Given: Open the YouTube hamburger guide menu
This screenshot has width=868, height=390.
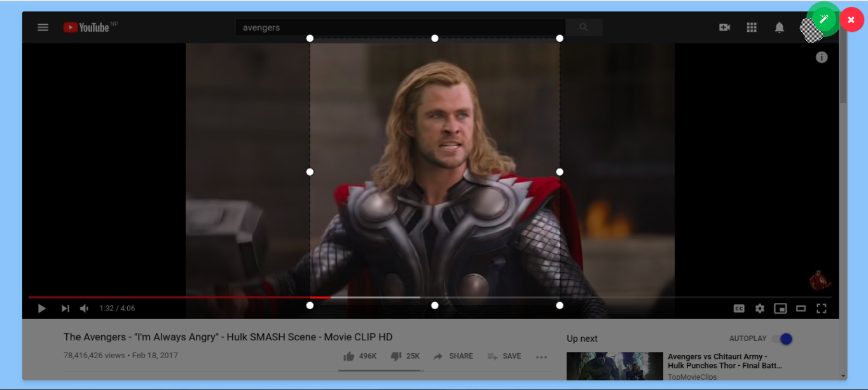Looking at the screenshot, I should coord(43,27).
